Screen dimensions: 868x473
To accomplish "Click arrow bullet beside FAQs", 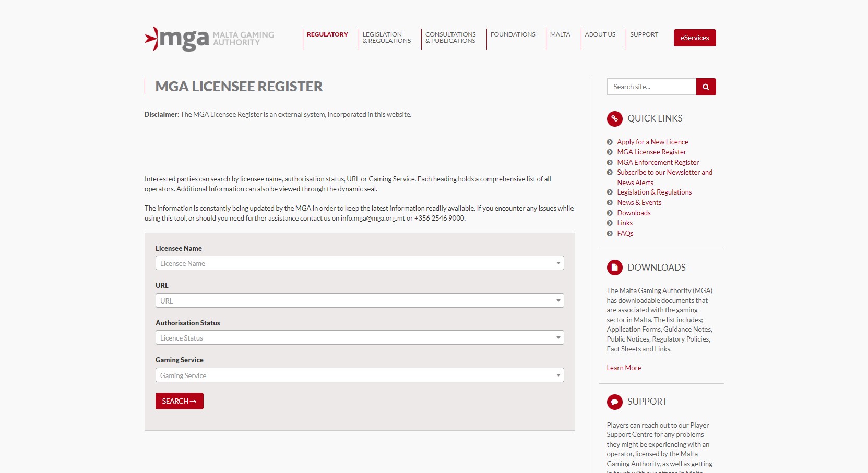I will (x=610, y=234).
